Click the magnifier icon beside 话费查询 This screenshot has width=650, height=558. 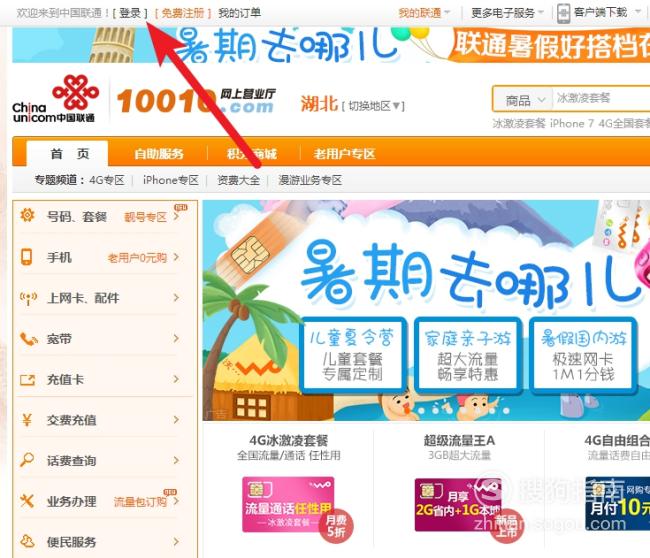point(27,460)
